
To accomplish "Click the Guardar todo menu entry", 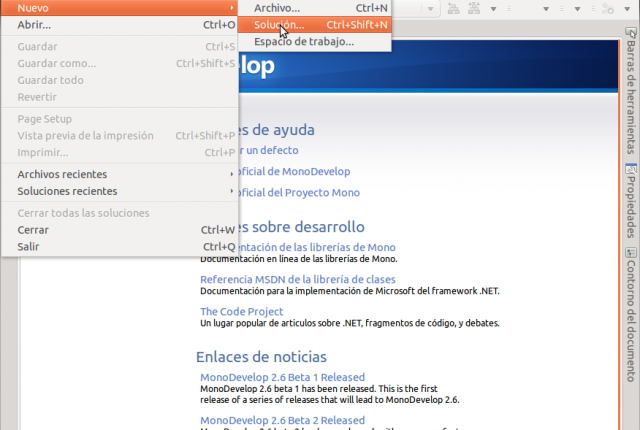I will (x=119, y=80).
